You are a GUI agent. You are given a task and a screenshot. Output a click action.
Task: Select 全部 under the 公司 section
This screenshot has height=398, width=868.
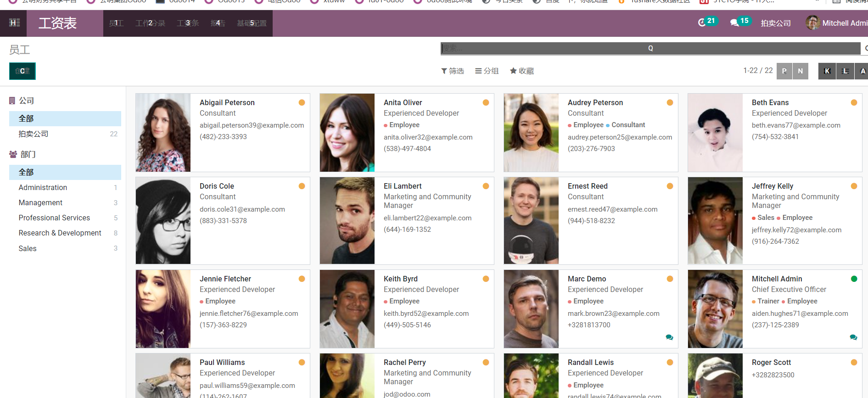pyautogui.click(x=65, y=118)
